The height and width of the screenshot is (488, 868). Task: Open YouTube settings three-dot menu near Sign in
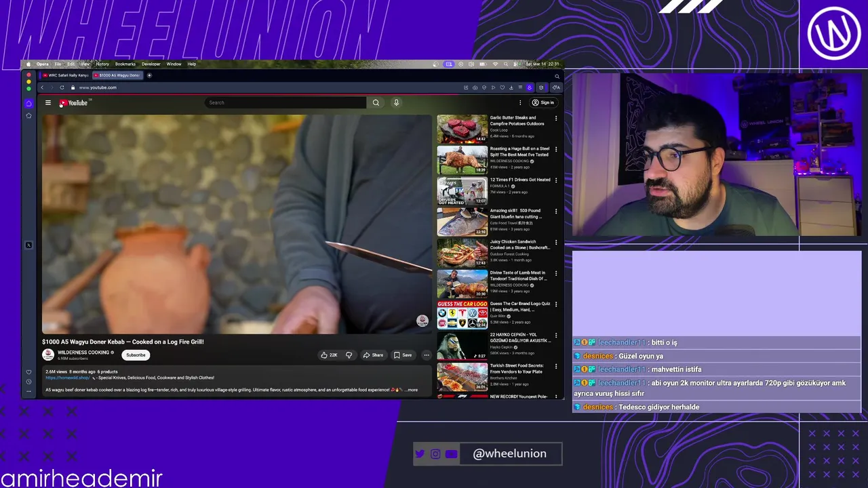[x=520, y=102]
